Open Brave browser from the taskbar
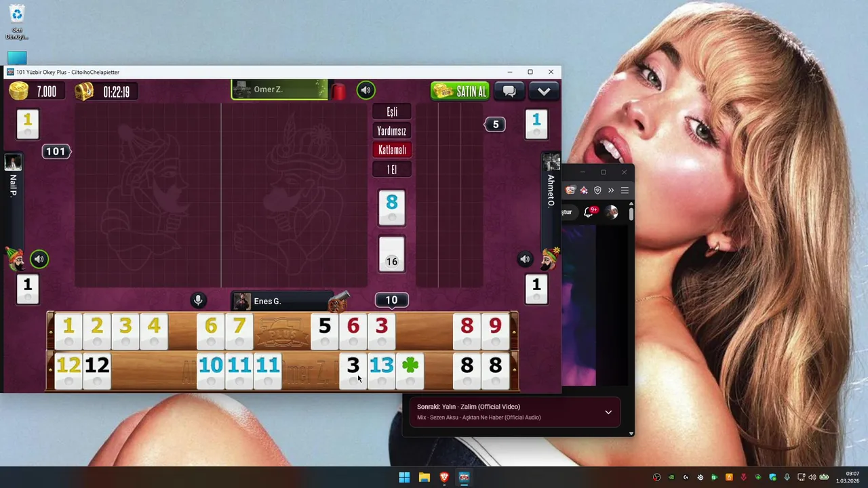Viewport: 868px width, 488px height. 444,477
